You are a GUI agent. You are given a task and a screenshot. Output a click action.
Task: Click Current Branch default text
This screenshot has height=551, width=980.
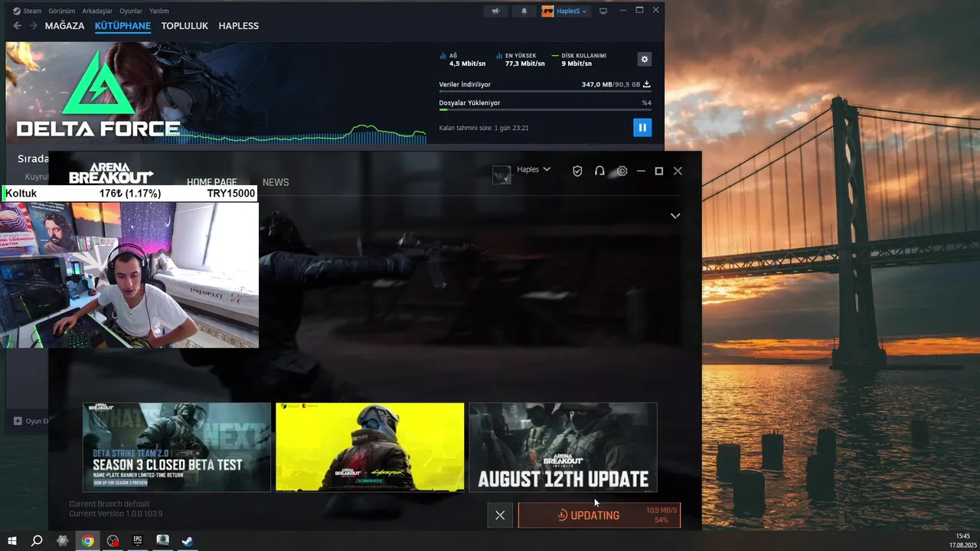click(x=109, y=504)
